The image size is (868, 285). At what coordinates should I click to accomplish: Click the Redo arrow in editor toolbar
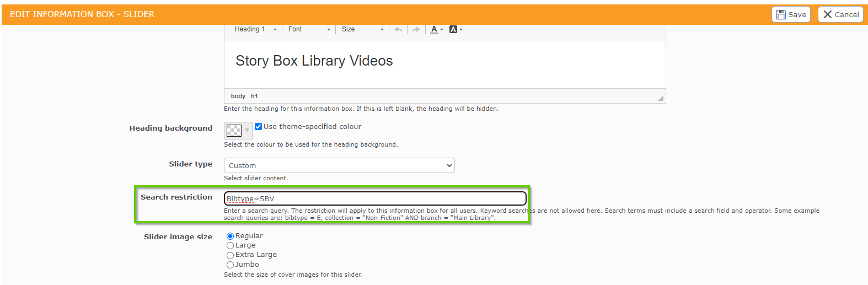[416, 30]
